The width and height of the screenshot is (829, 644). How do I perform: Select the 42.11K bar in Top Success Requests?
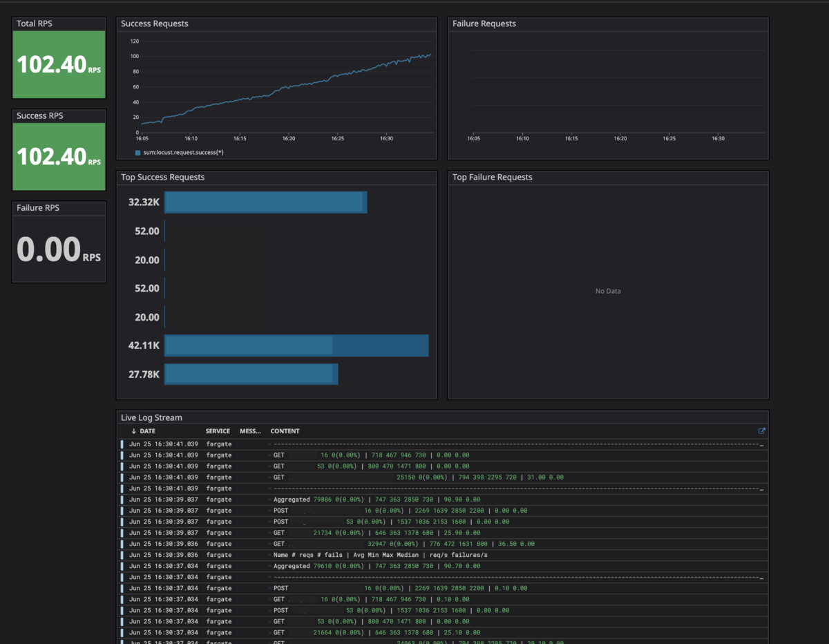click(x=296, y=345)
